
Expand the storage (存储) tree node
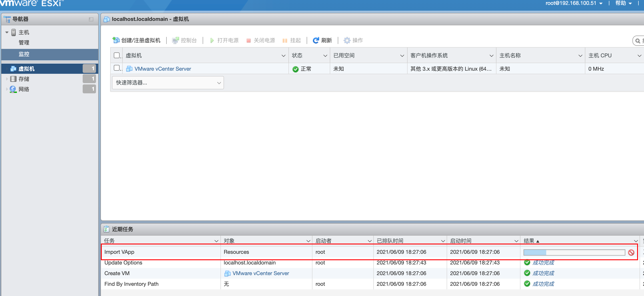pyautogui.click(x=7, y=79)
